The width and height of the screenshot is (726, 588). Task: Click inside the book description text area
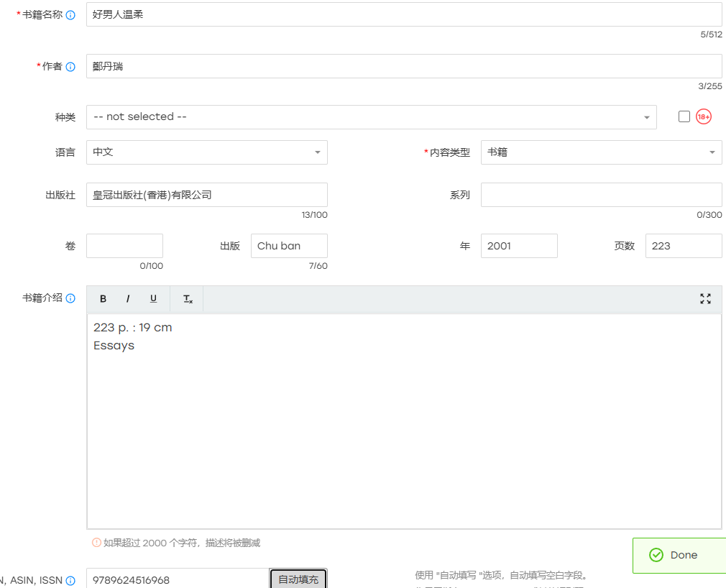(x=404, y=421)
